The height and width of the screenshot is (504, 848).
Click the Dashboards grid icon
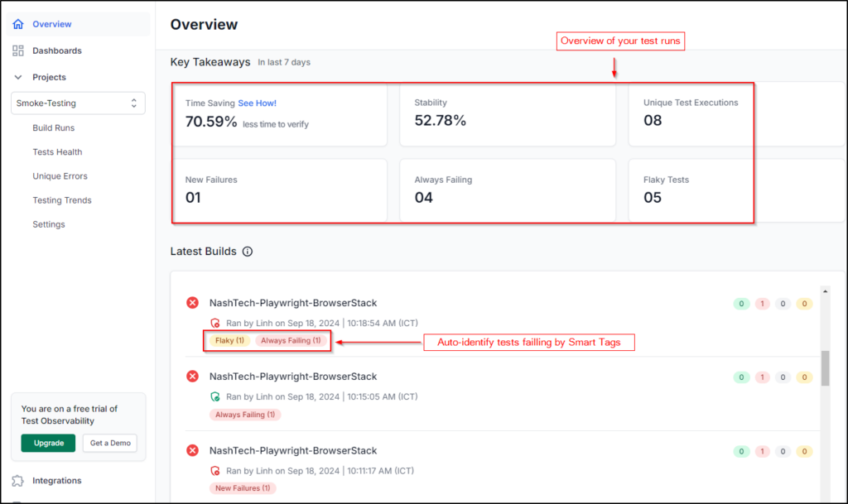click(x=18, y=50)
